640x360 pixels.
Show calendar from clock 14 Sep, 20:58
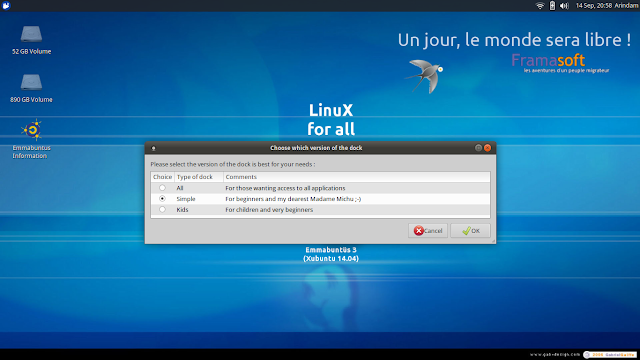[593, 6]
